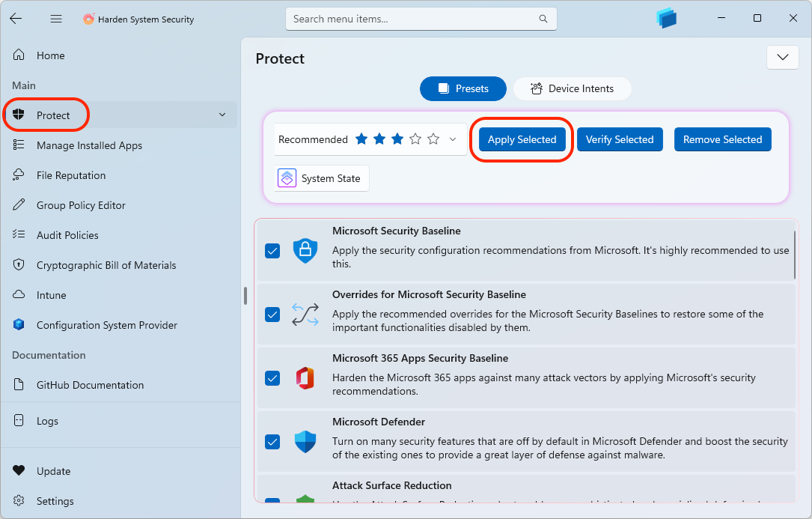The height and width of the screenshot is (519, 812).
Task: Open the Audit Policies page
Action: tap(120, 234)
